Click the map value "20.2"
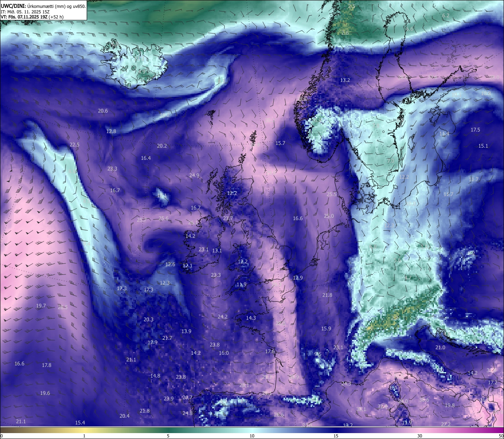The width and height of the screenshot is (504, 439). click(162, 146)
